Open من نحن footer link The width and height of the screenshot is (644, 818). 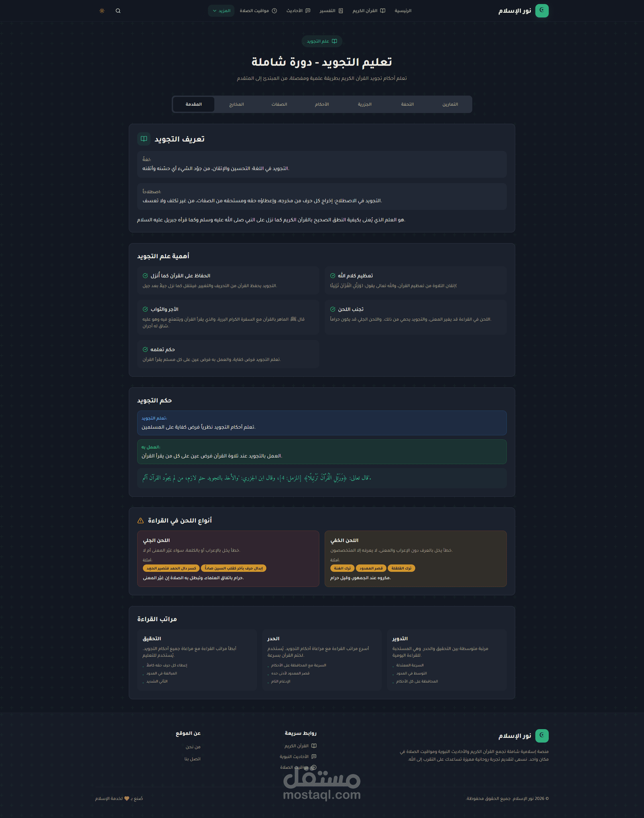point(193,747)
